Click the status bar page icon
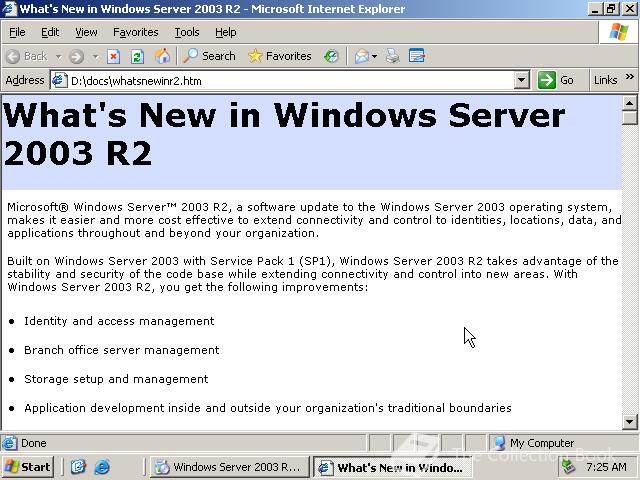The width and height of the screenshot is (640, 480). pos(10,443)
